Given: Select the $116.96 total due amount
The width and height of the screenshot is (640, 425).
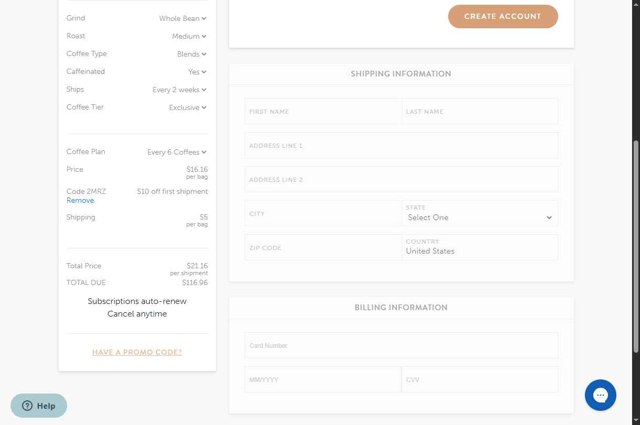Looking at the screenshot, I should click(x=195, y=283).
